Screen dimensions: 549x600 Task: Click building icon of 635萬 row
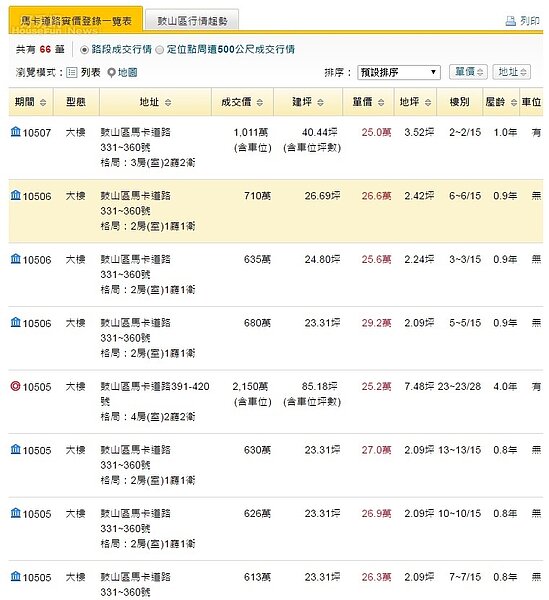click(x=16, y=259)
